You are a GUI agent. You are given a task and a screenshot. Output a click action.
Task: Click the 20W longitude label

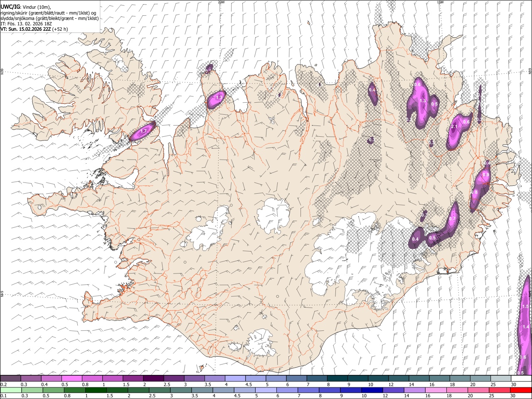point(222,2)
